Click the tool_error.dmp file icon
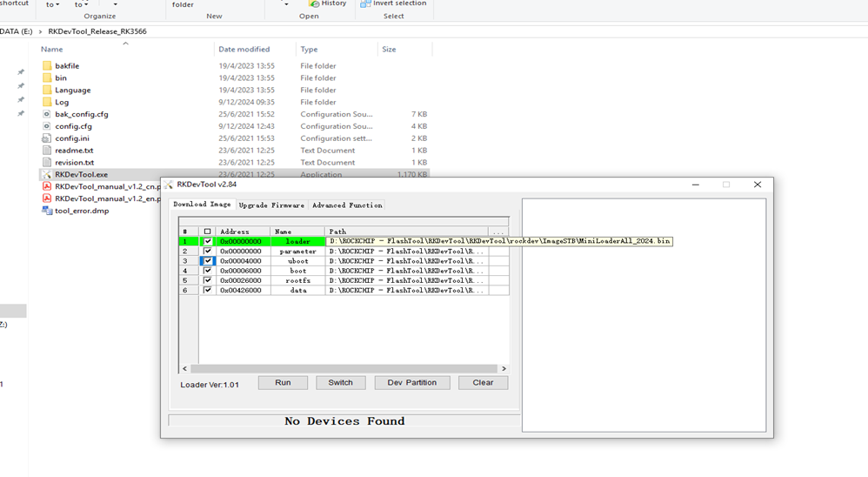Viewport: 868px width, 477px height. click(47, 211)
